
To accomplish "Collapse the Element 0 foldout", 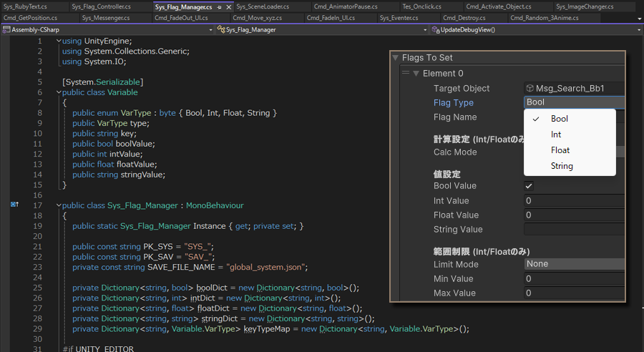I will tap(416, 74).
